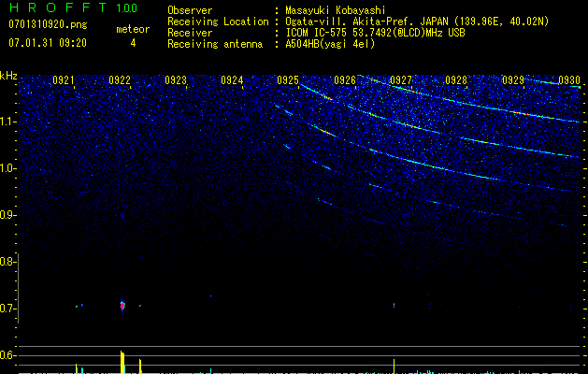588x374 pixels.
Task: Click the 0.8 kHz axis label
Action: click(7, 262)
